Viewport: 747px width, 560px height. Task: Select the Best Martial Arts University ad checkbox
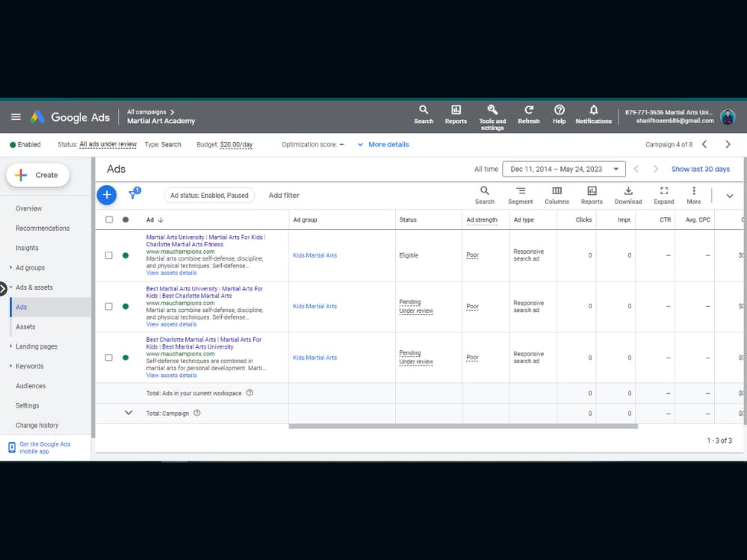(x=108, y=306)
